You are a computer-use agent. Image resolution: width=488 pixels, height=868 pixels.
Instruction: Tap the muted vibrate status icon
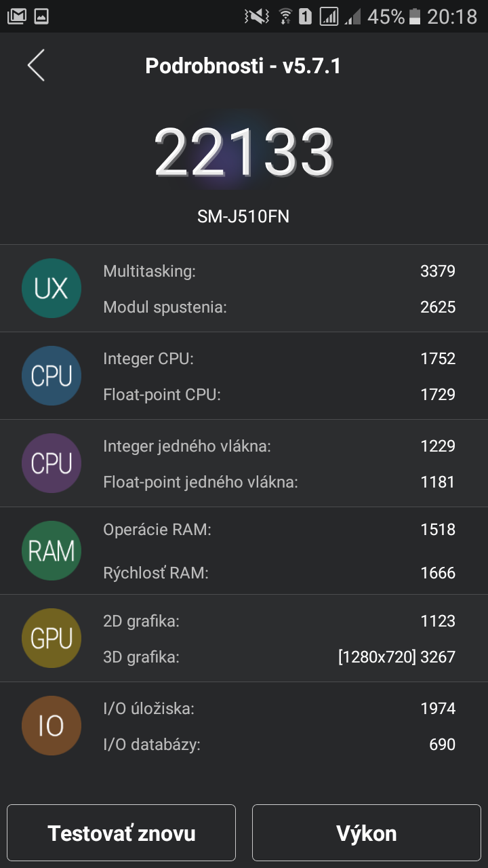(x=256, y=16)
